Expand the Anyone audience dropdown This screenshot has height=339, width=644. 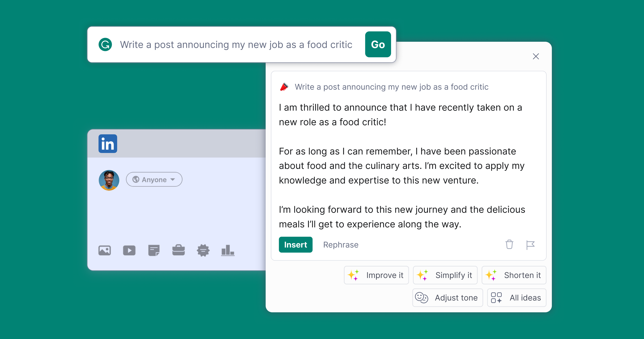(154, 179)
